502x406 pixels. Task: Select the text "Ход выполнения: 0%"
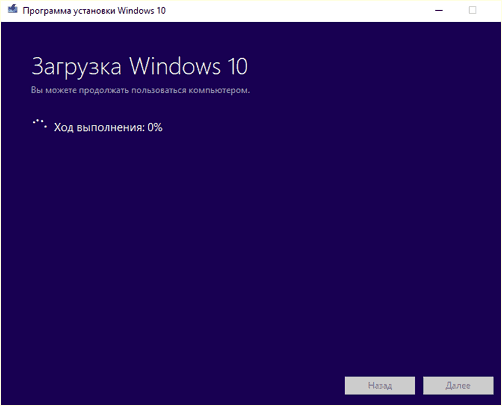point(108,127)
